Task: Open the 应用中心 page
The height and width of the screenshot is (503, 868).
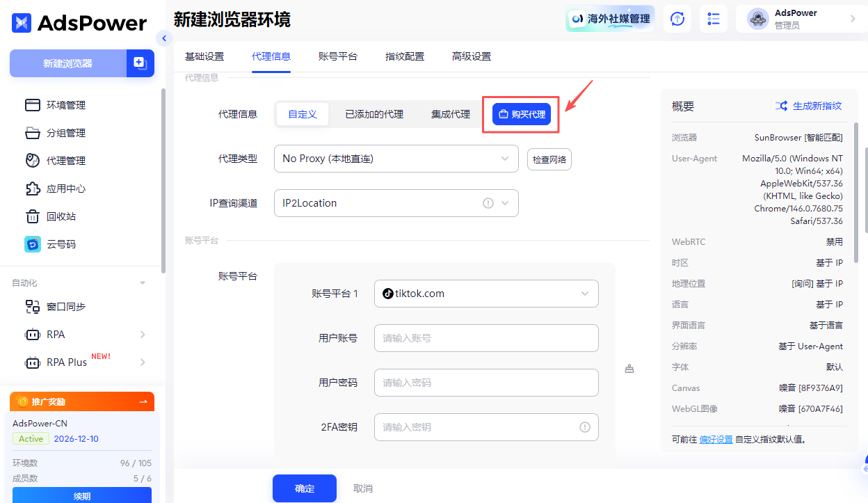Action: (66, 188)
